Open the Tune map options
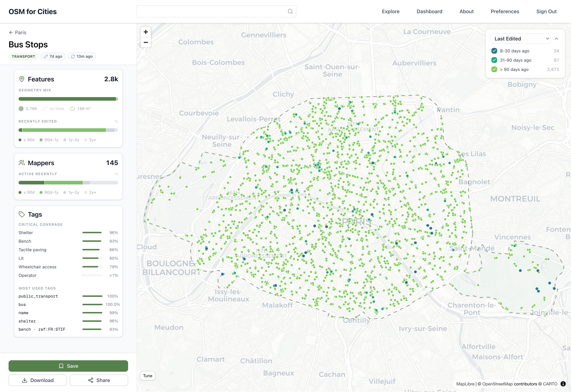 (148, 376)
